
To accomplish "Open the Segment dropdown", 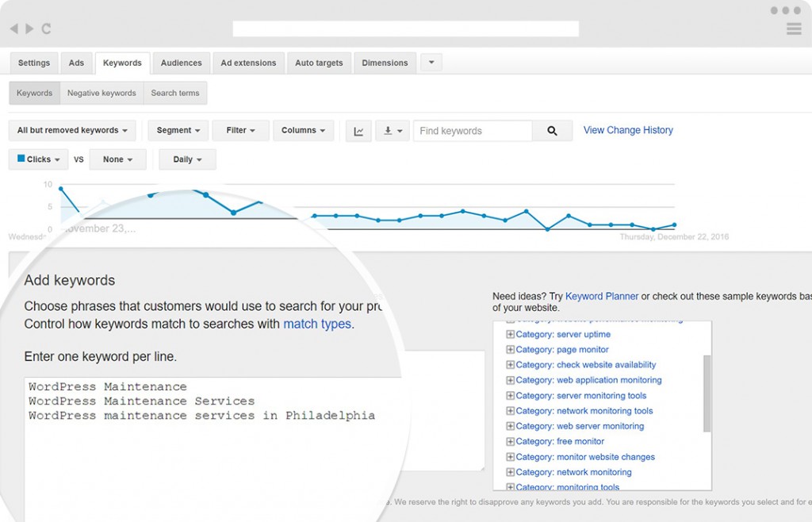I will pyautogui.click(x=178, y=131).
